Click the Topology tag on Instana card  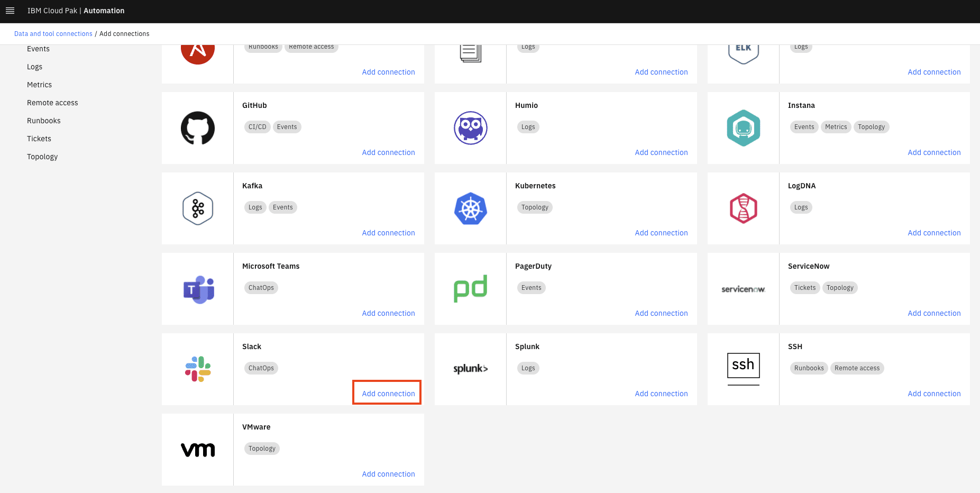[x=872, y=127]
